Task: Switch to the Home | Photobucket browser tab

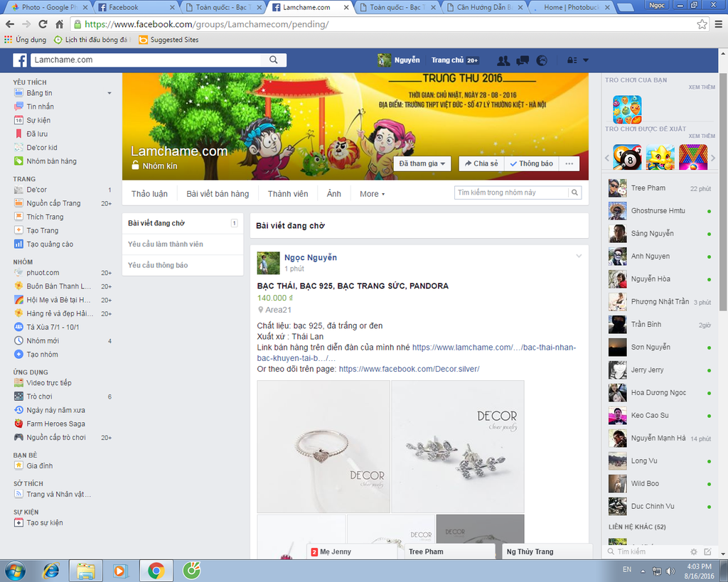Action: tap(571, 7)
